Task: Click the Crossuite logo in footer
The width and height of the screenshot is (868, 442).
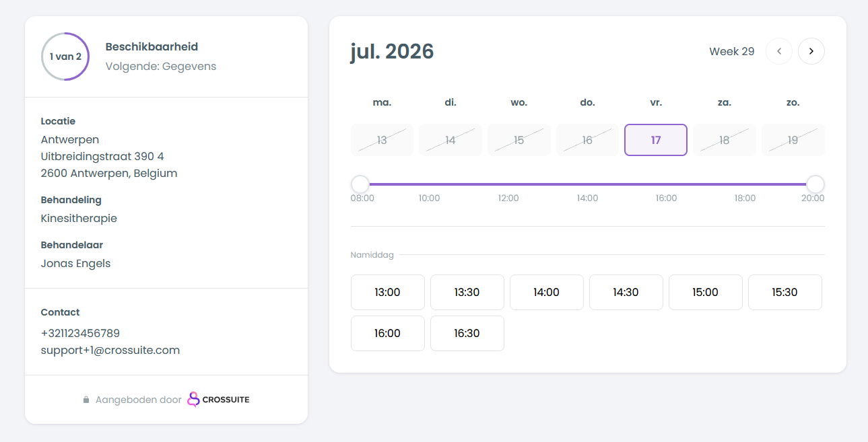Action: click(x=218, y=400)
